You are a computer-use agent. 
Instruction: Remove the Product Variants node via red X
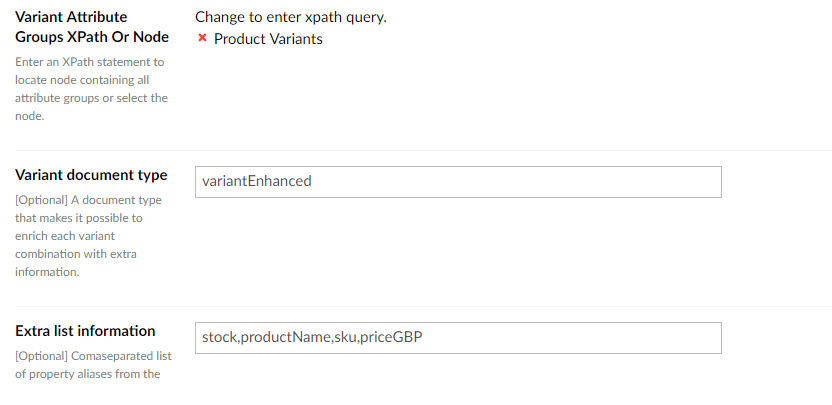(x=202, y=38)
